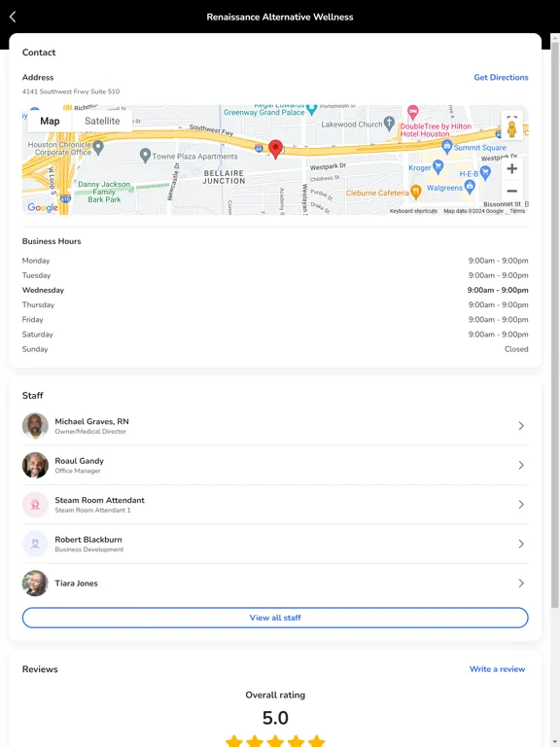Image resolution: width=560 pixels, height=747 pixels.
Task: Zoom in on the map
Action: (x=512, y=168)
